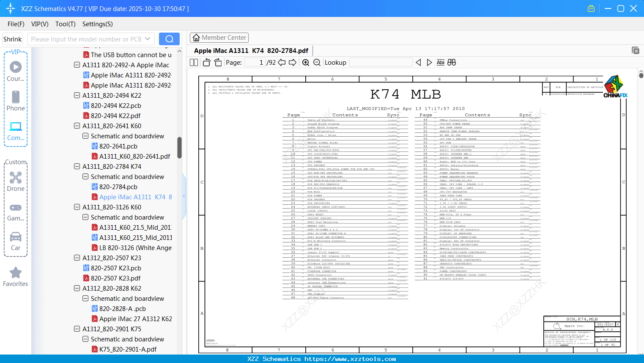Click the XZZ Schematics app logo

(x=11, y=8)
